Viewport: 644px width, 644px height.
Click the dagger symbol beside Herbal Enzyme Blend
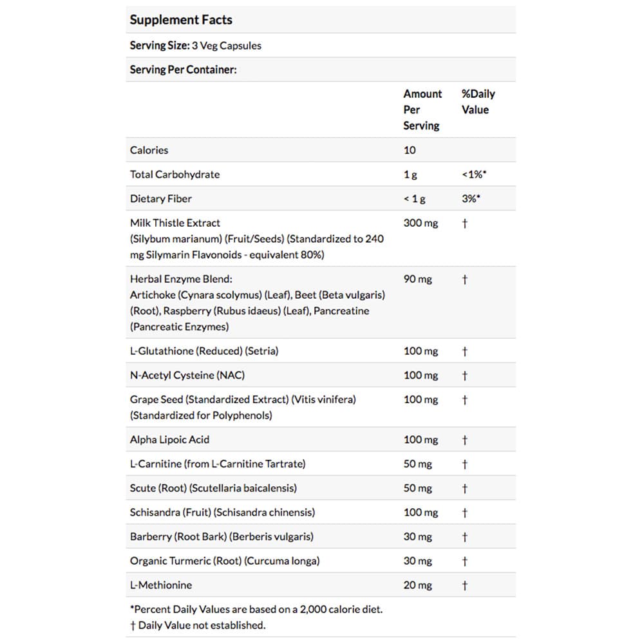click(x=464, y=279)
